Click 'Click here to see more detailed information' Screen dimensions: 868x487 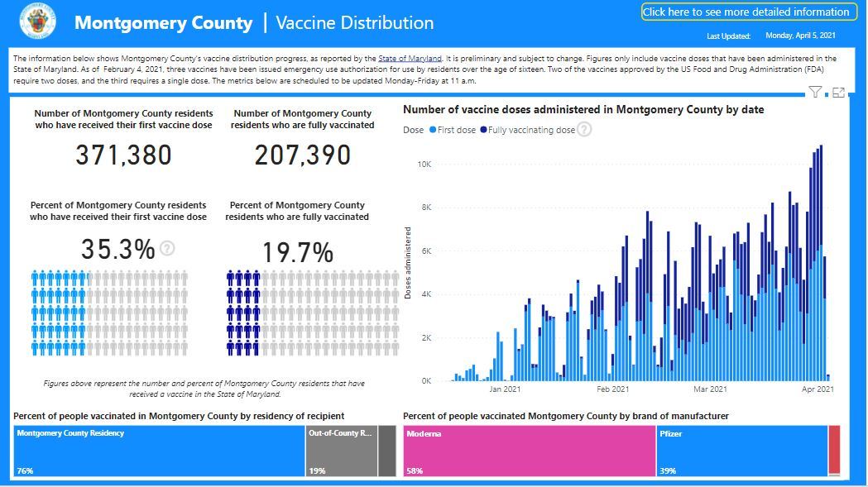click(x=746, y=12)
